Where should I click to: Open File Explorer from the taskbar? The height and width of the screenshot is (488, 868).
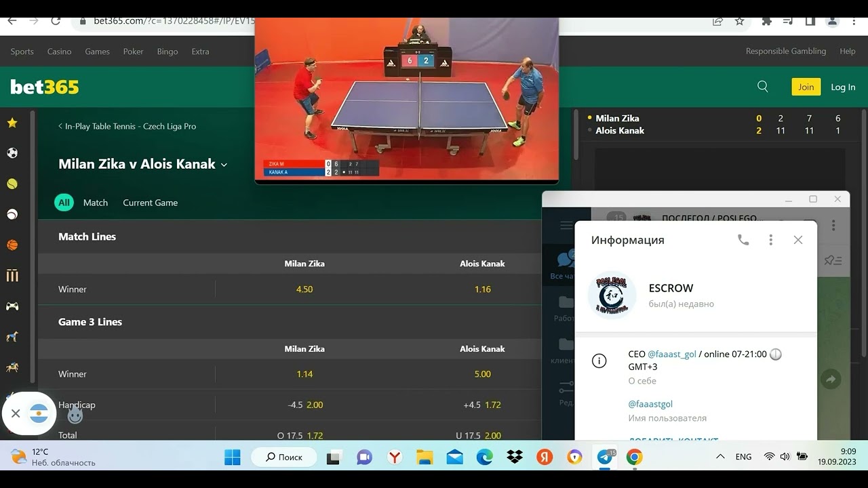tap(425, 457)
